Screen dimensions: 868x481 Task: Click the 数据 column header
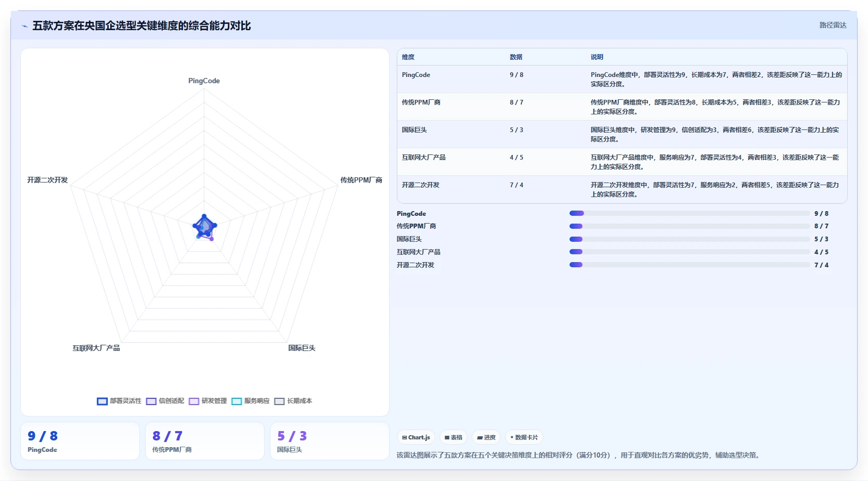click(x=516, y=57)
